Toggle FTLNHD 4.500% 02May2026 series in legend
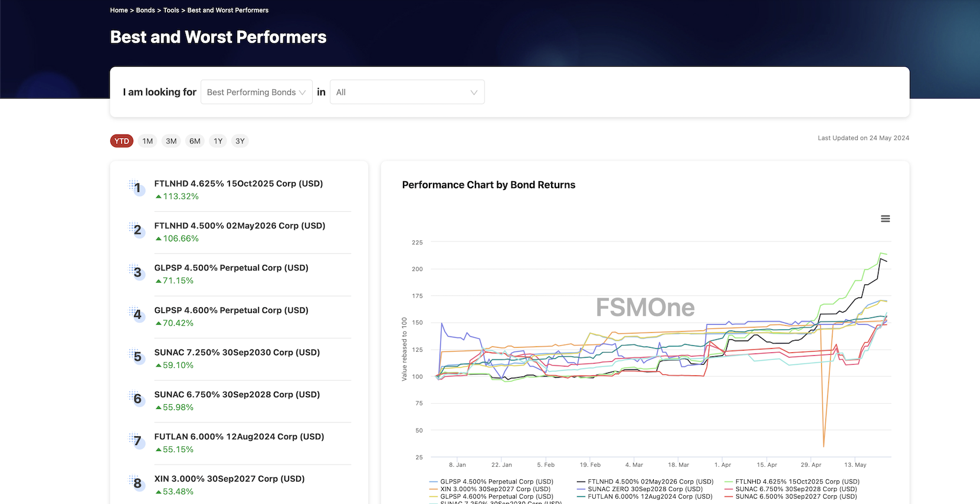Screen dimensions: 980x504 point(645,482)
